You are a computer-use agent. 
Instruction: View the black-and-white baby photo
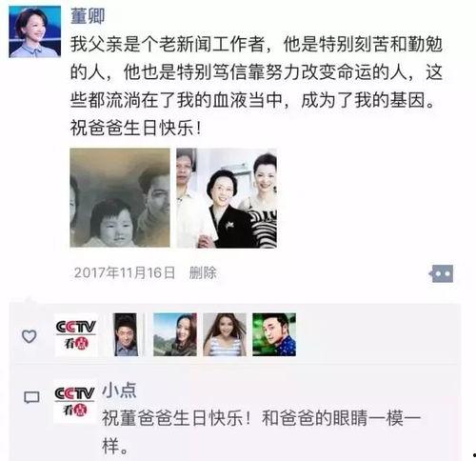[x=120, y=198]
